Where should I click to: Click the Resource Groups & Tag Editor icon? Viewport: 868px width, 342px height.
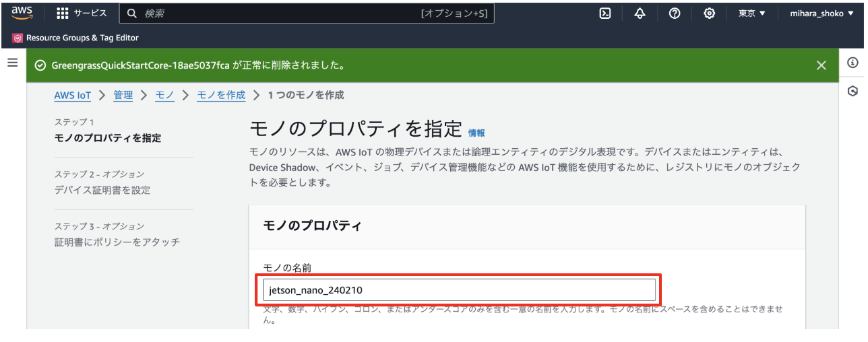[18, 38]
